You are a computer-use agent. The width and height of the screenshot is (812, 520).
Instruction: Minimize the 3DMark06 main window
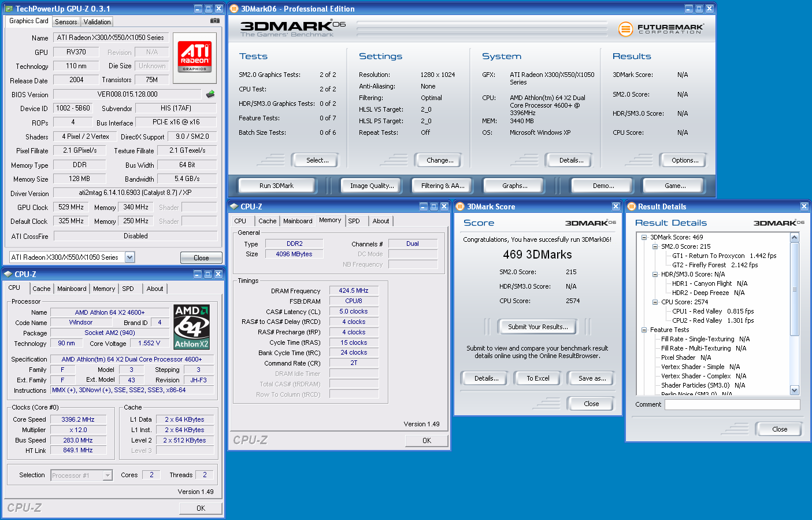click(688, 9)
